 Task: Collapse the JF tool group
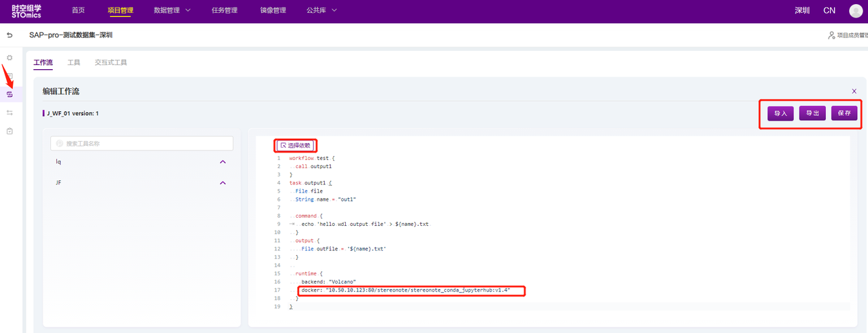pyautogui.click(x=222, y=183)
